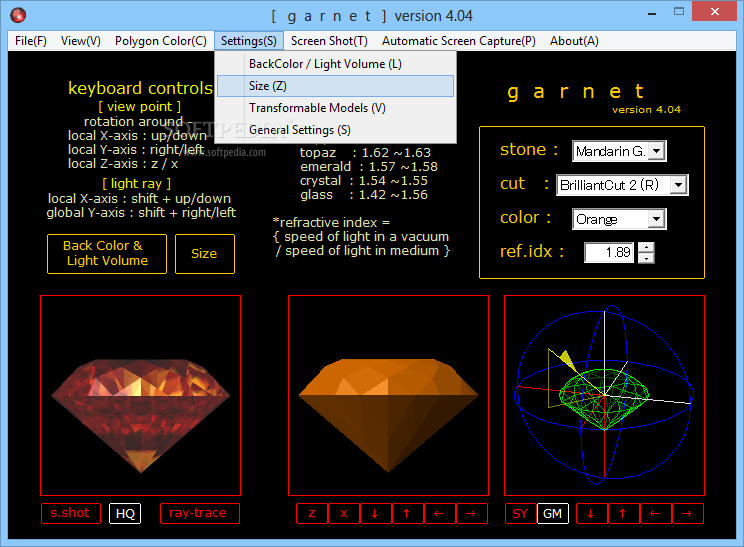The height and width of the screenshot is (547, 744).
Task: Open Automatic Screen Capture(P) menu
Action: (x=459, y=41)
